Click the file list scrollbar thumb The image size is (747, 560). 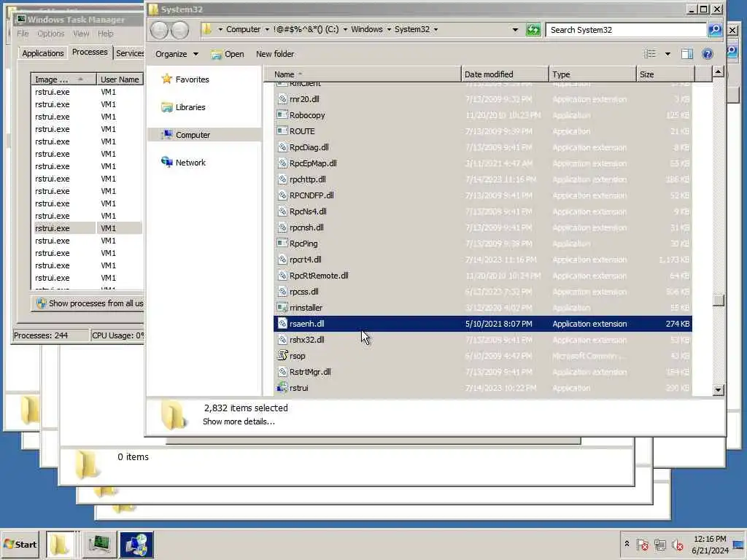coord(718,300)
